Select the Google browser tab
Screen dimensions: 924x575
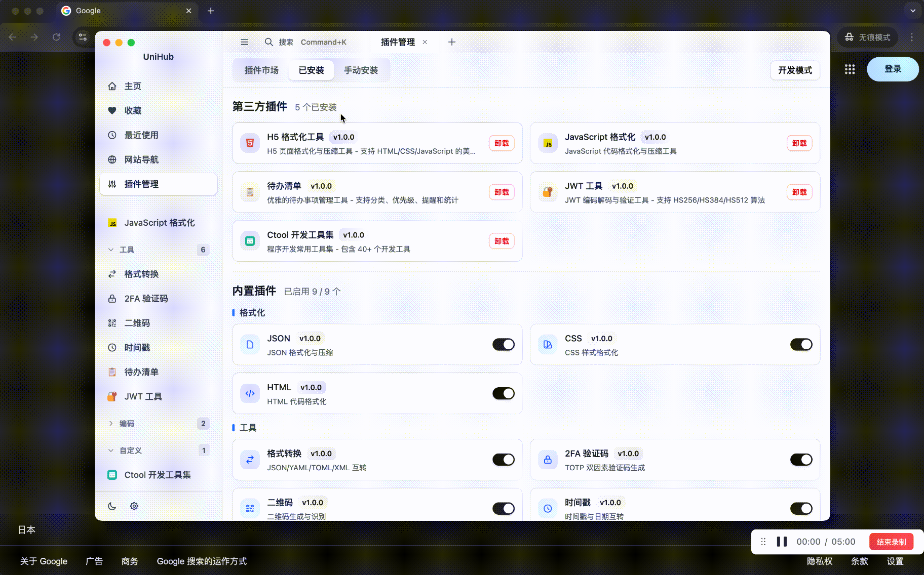(x=127, y=11)
